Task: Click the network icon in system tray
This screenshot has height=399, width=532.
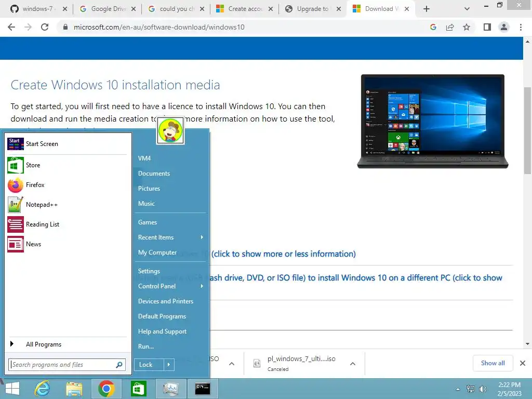Action: click(471, 389)
